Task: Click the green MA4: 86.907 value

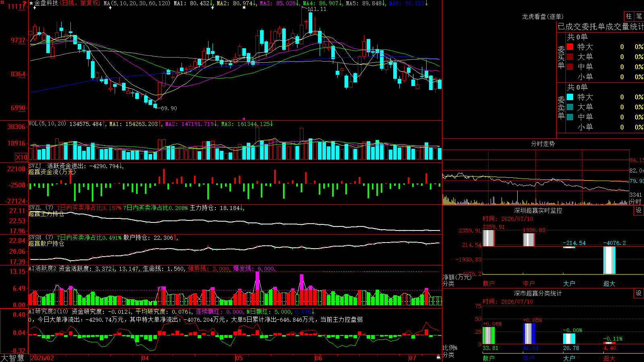Action: pos(322,3)
